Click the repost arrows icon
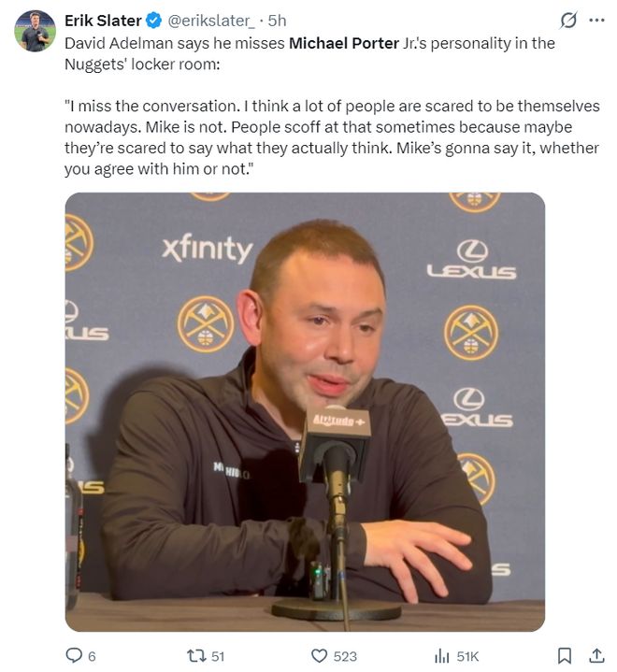 [196, 656]
